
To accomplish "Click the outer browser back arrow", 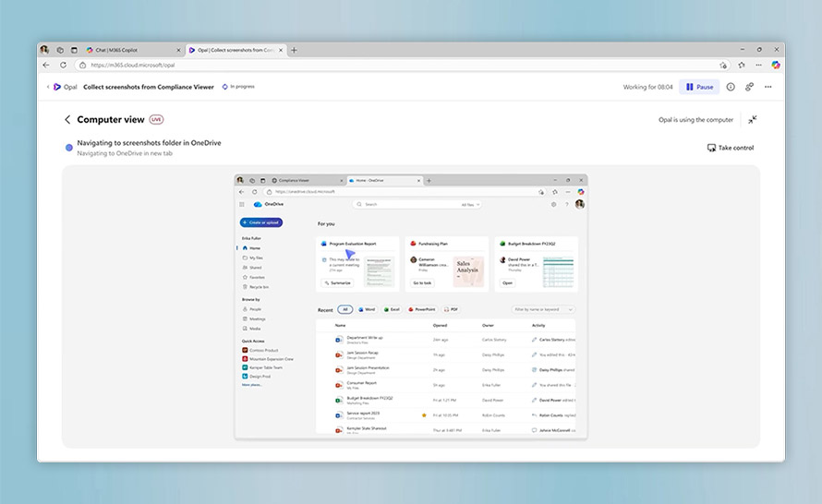I will (46, 65).
